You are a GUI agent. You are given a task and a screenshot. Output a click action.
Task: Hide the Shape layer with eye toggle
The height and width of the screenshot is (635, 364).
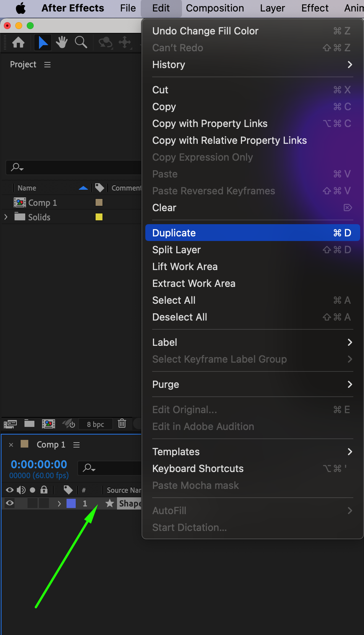(x=10, y=503)
